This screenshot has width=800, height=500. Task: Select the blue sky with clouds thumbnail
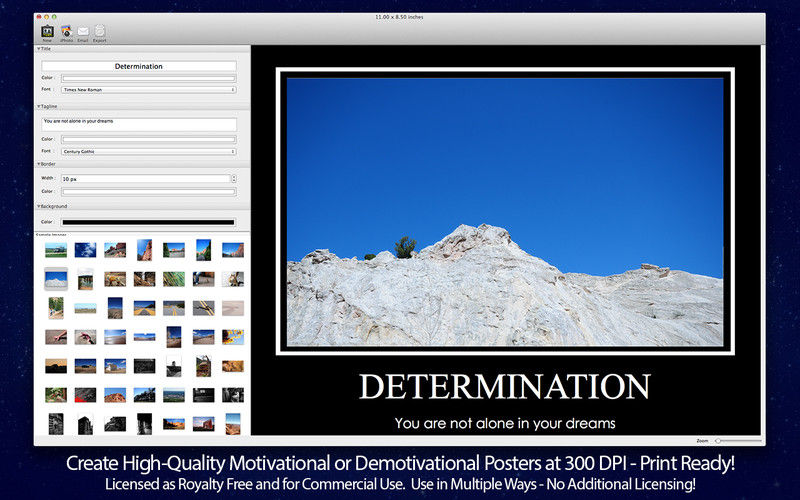(x=85, y=250)
